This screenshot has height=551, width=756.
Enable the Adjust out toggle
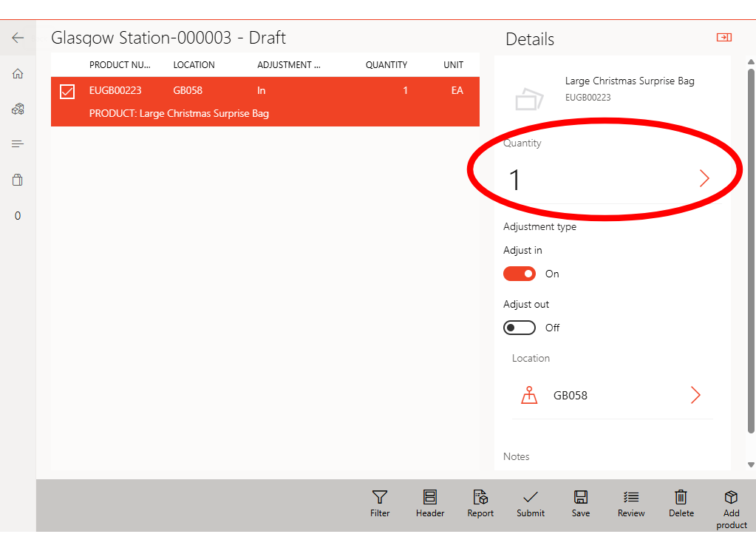520,328
